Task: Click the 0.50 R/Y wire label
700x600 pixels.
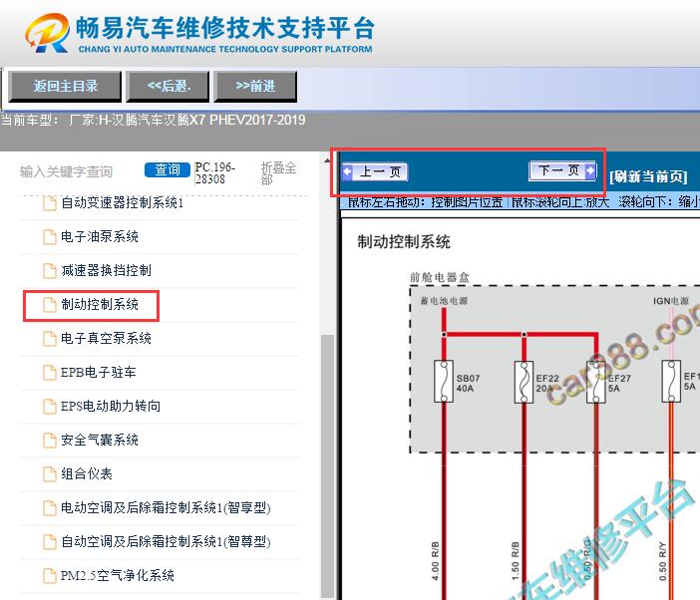Action: pos(662,561)
